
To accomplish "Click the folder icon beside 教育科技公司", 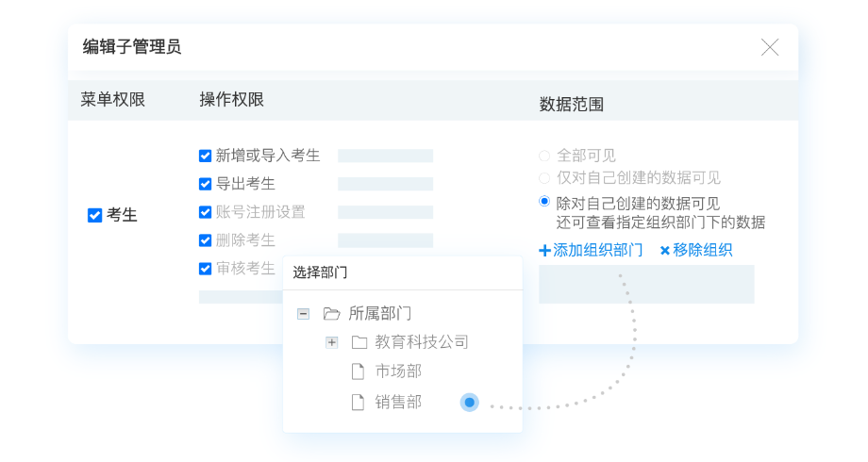I will tap(359, 342).
